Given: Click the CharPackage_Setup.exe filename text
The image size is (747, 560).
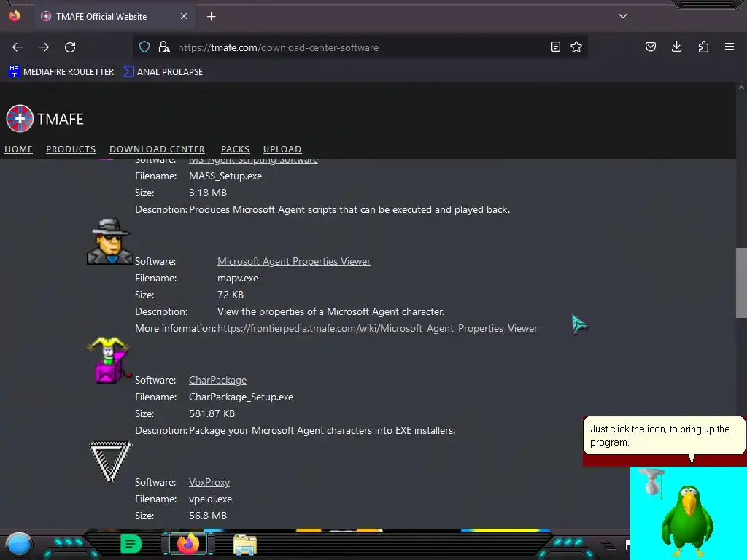Looking at the screenshot, I should (241, 397).
